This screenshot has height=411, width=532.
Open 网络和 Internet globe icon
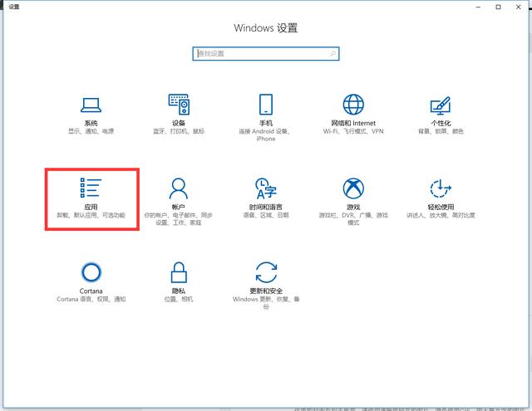coord(353,105)
